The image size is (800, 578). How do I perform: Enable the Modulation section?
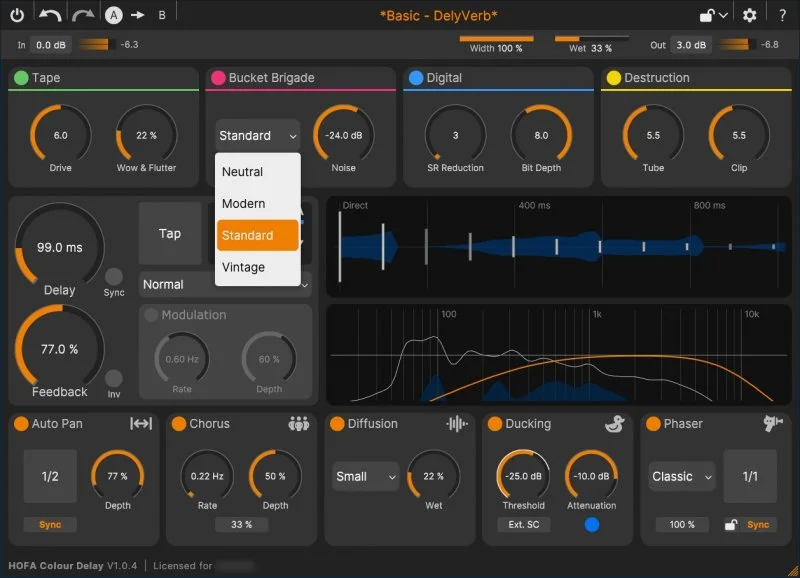click(151, 315)
